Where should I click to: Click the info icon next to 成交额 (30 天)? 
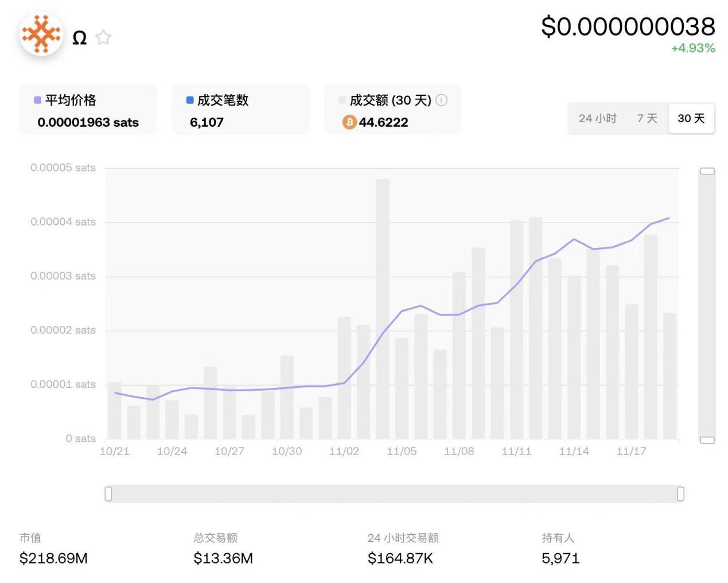[x=441, y=100]
